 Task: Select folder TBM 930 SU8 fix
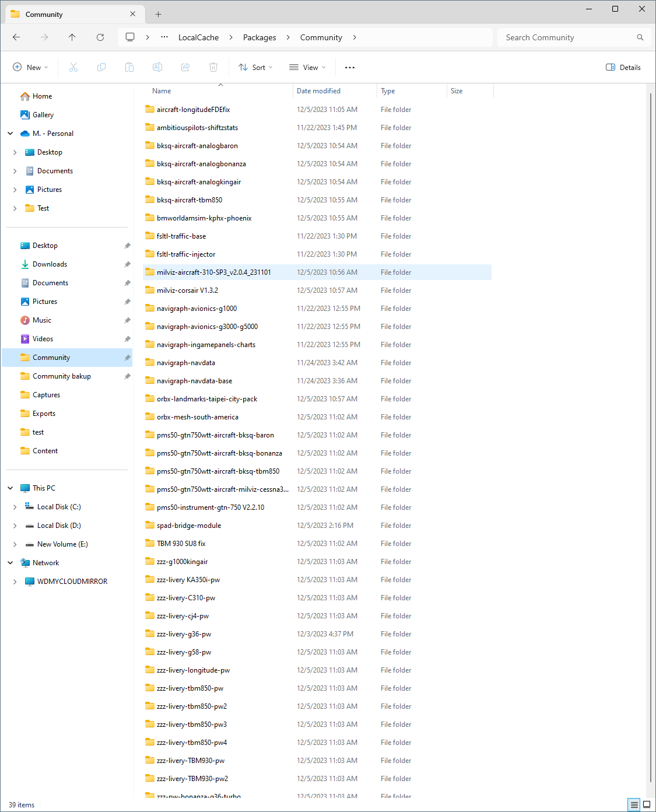pyautogui.click(x=317, y=544)
